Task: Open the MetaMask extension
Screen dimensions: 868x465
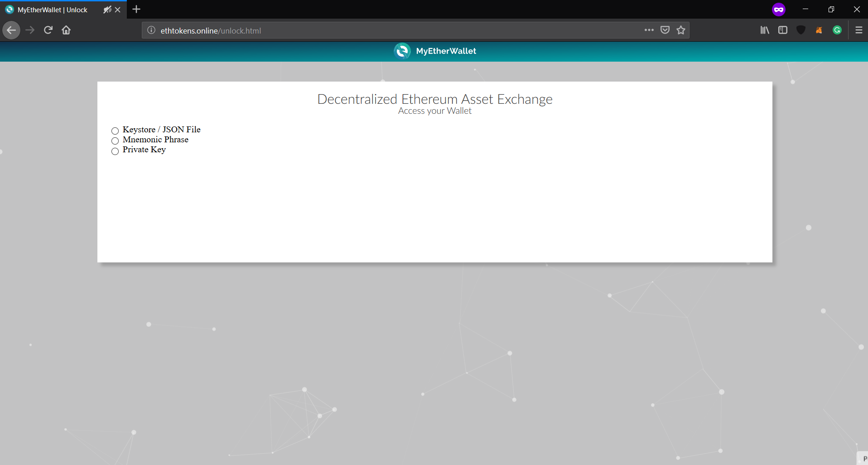Action: [x=819, y=30]
